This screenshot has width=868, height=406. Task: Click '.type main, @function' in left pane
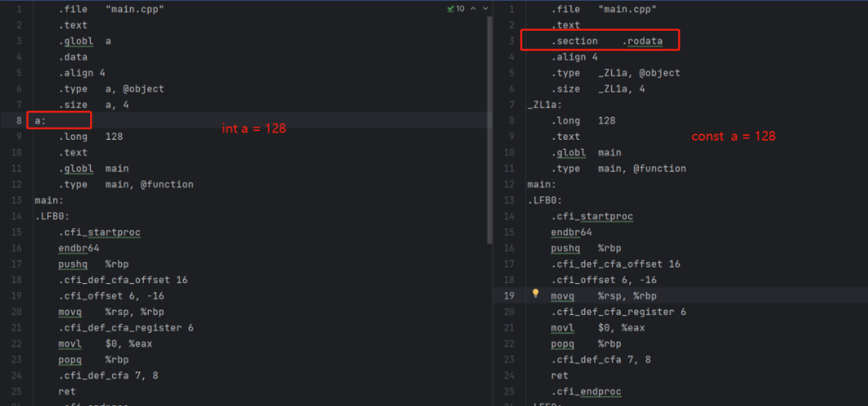(x=125, y=184)
